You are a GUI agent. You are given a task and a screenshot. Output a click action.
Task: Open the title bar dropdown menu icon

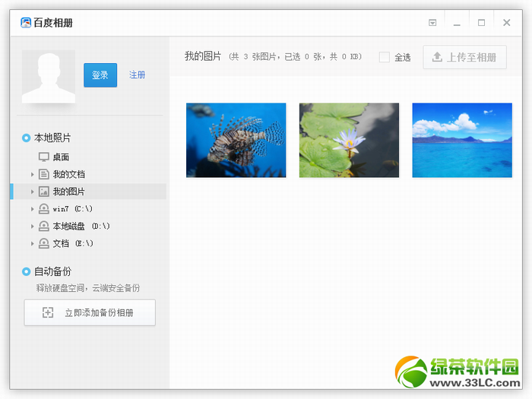tap(432, 23)
